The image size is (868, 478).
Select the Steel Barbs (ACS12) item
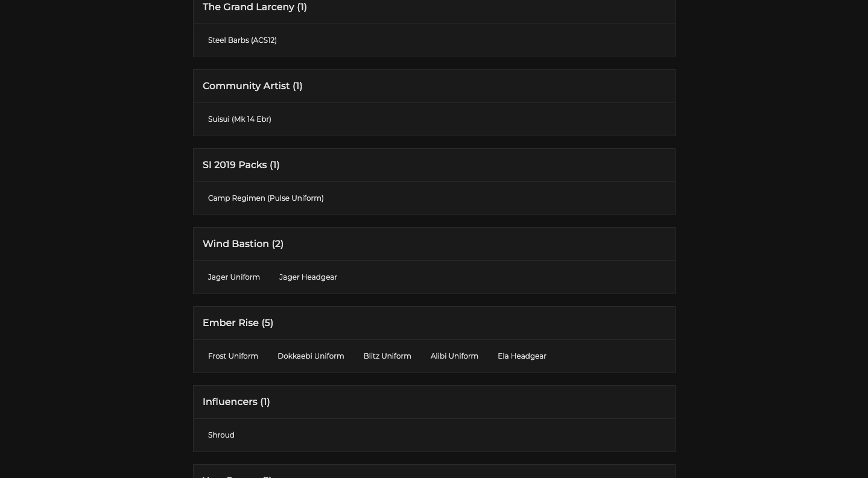click(x=242, y=40)
